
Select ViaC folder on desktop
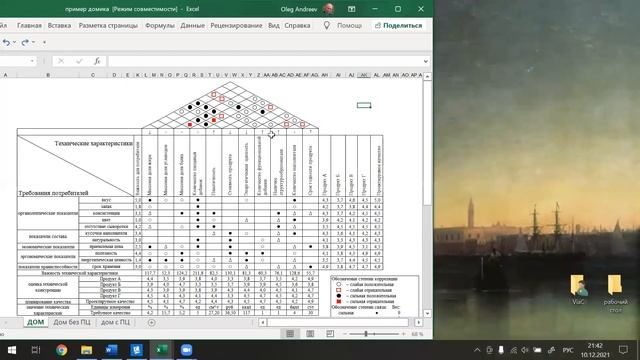578,289
